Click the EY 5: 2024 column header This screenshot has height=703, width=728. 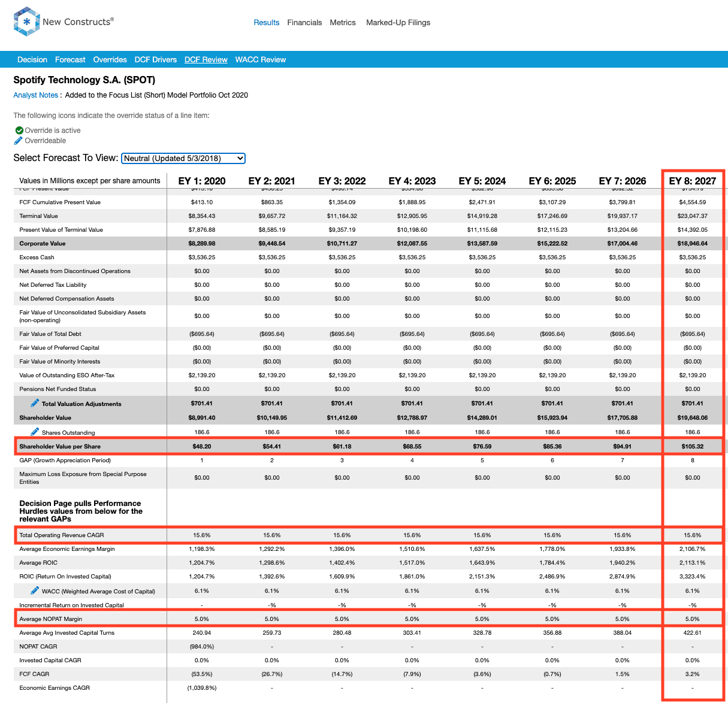click(482, 181)
